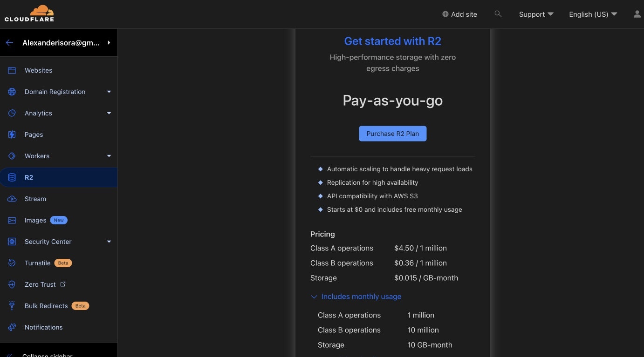Screen dimensions: 644x357
Task: Click the Pages lightning icon
Action: click(12, 135)
